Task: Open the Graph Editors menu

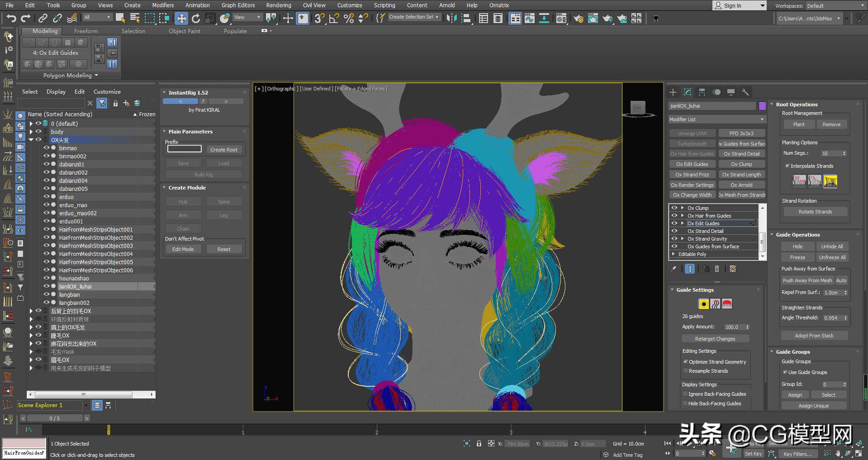Action: (x=238, y=5)
